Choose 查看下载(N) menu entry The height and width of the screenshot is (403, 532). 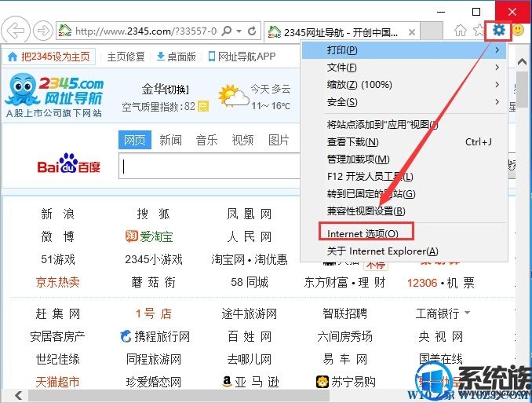[404, 142]
